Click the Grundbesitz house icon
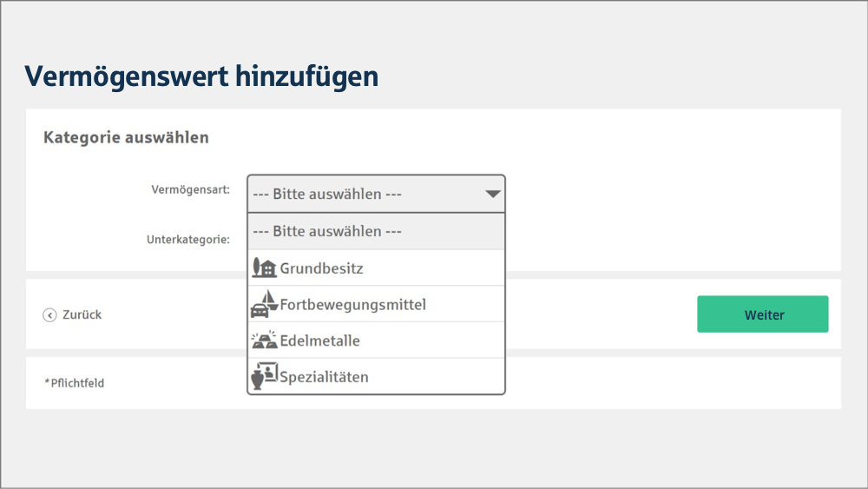Screen dimensions: 868x489 click(264, 268)
